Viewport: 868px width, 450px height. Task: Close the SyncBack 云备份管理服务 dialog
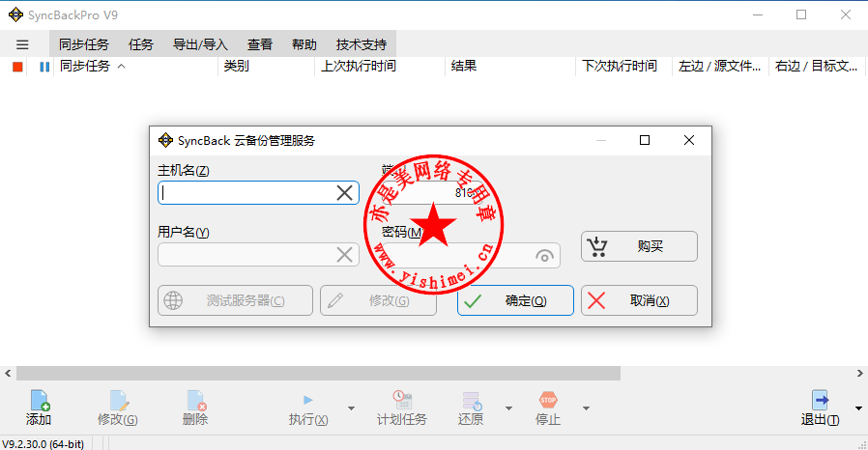tap(688, 140)
